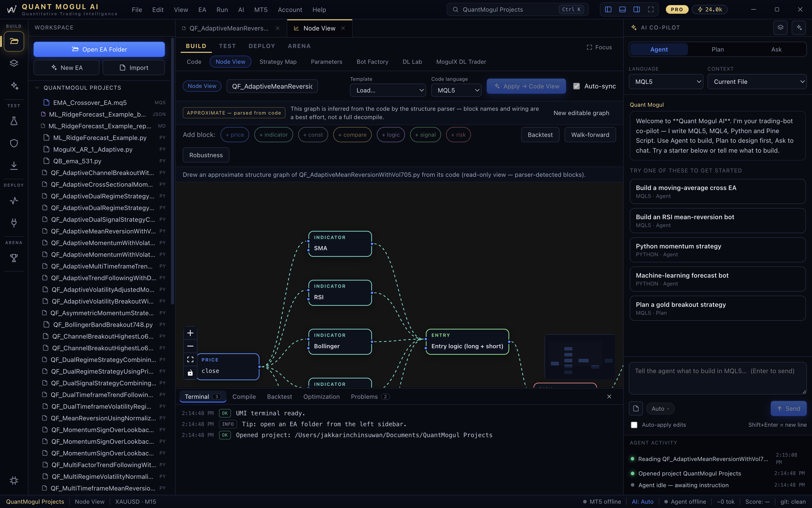
Task: Add an indicator block
Action: (x=273, y=135)
